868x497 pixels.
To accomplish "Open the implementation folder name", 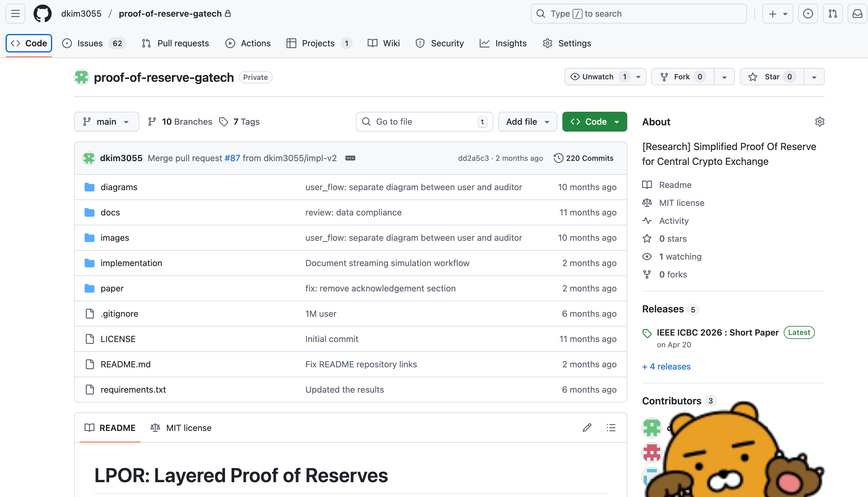I will [x=131, y=263].
